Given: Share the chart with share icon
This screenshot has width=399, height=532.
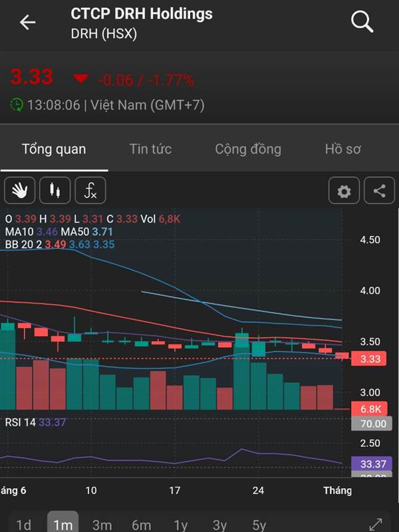Looking at the screenshot, I should [379, 191].
